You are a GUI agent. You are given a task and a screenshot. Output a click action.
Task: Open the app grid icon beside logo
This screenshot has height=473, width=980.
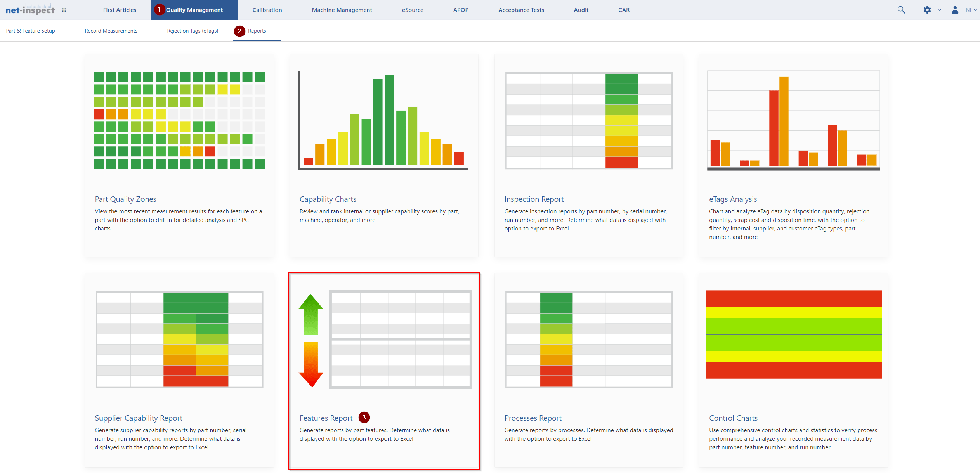pyautogui.click(x=64, y=10)
